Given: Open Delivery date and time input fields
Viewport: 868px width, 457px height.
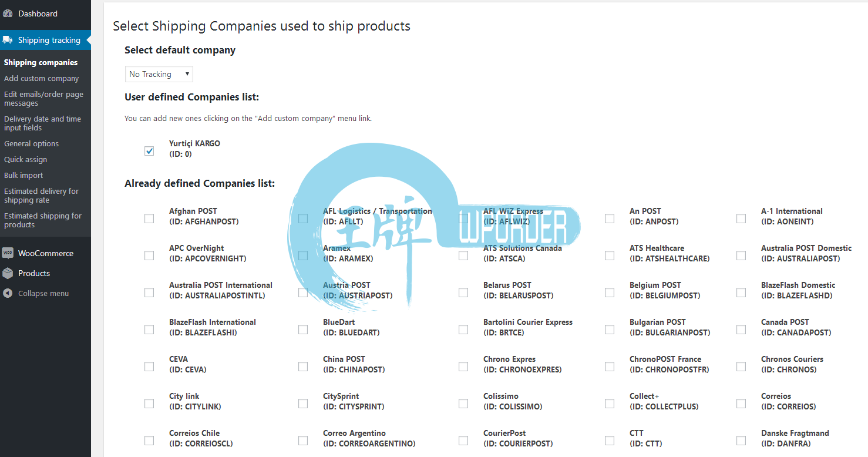Looking at the screenshot, I should point(43,123).
